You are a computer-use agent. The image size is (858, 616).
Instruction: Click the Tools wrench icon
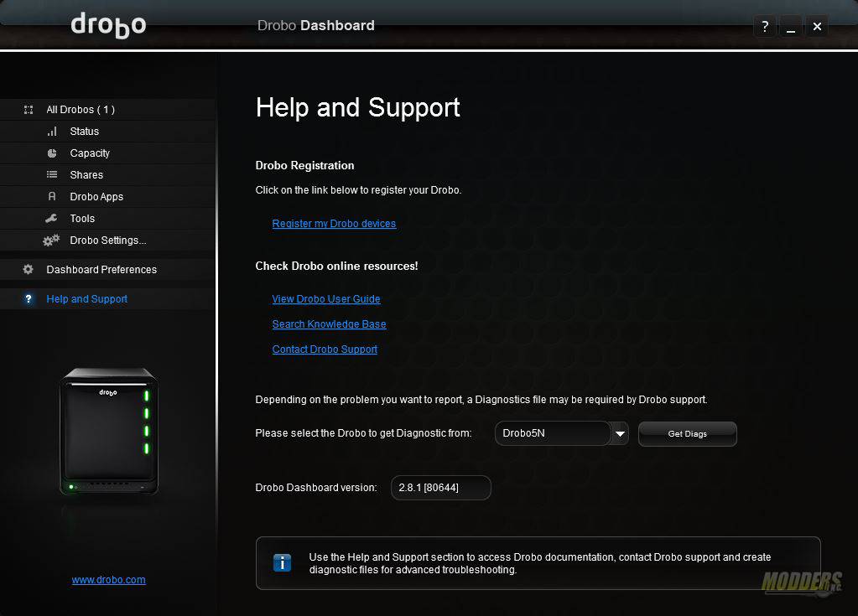51,218
